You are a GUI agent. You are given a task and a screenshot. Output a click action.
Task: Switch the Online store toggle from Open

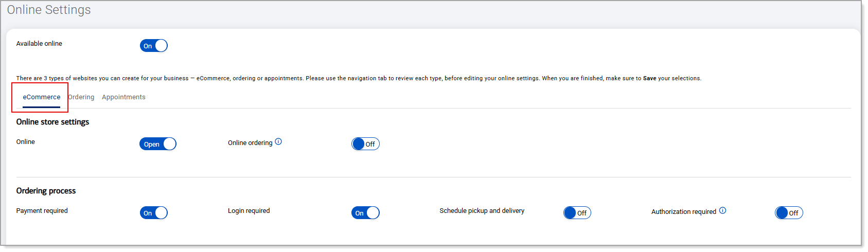(158, 144)
